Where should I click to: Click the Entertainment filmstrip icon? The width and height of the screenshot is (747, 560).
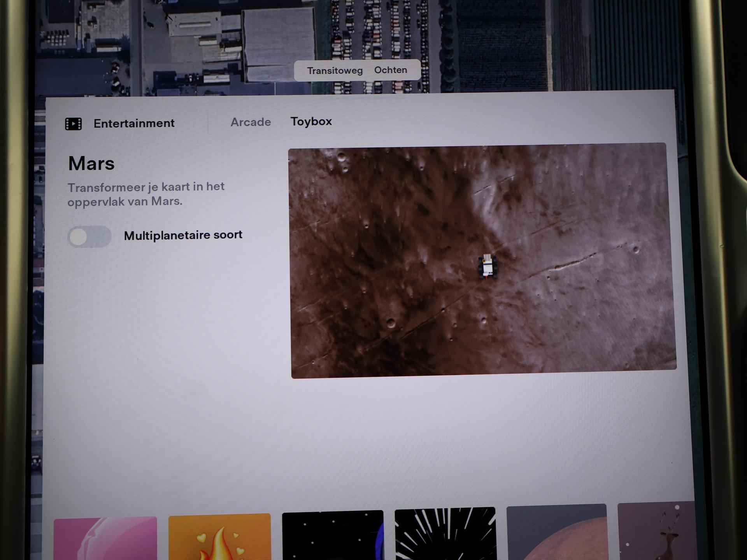(x=73, y=124)
